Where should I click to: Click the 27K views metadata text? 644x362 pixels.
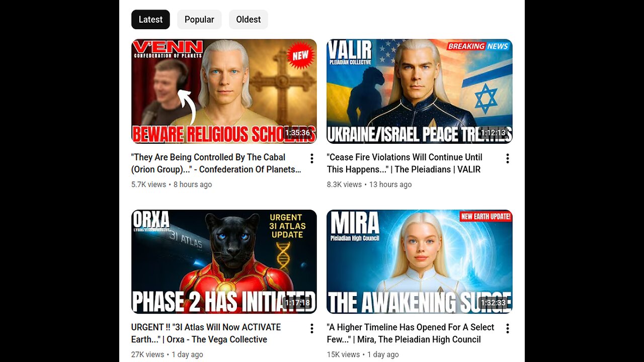[x=147, y=354]
